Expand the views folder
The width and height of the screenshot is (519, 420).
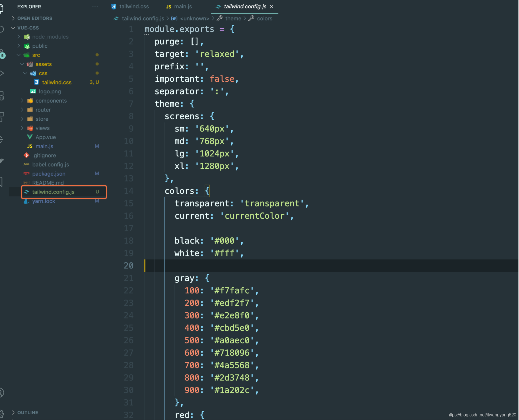22,128
